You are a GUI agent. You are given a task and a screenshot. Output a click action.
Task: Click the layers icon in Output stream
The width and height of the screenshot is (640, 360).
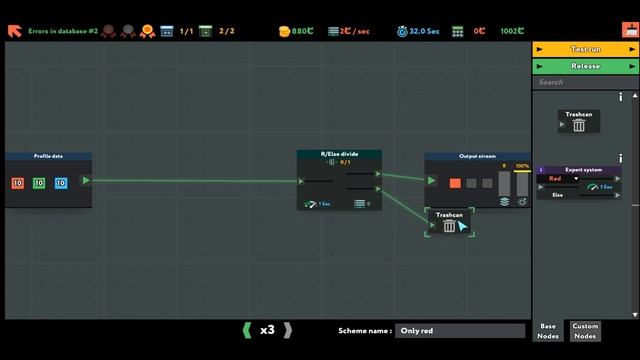[504, 202]
